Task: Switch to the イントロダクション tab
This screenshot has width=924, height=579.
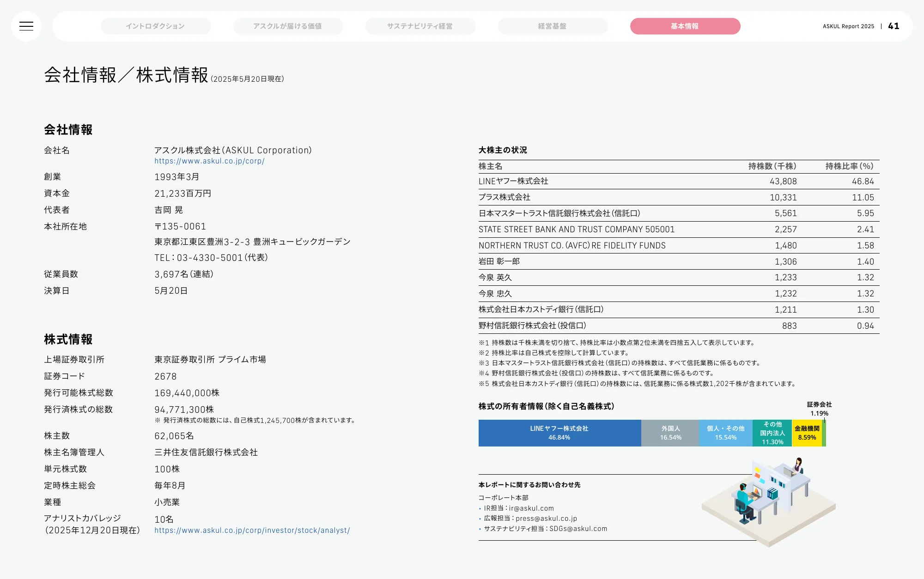Action: 155,26
